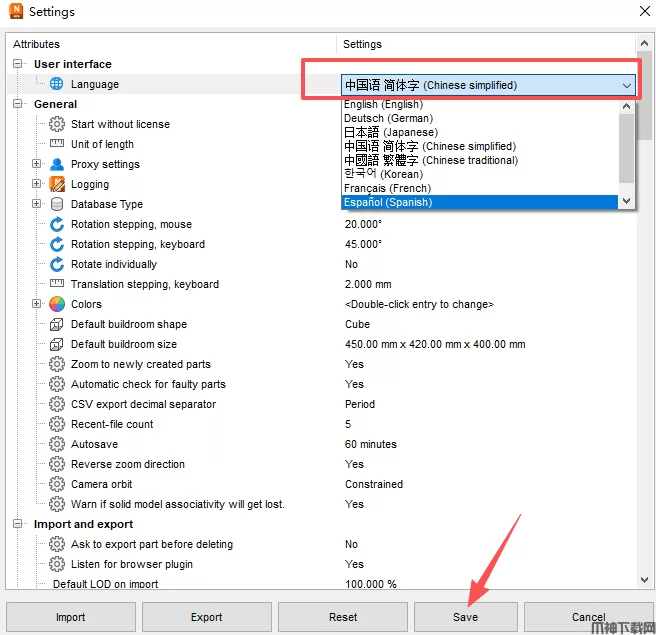Click gear icon for Reverse zoom direction
The width and height of the screenshot is (656, 635).
click(x=56, y=464)
